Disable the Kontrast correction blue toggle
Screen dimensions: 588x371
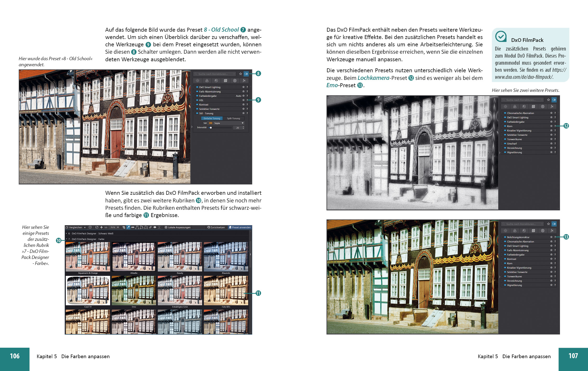pos(197,105)
